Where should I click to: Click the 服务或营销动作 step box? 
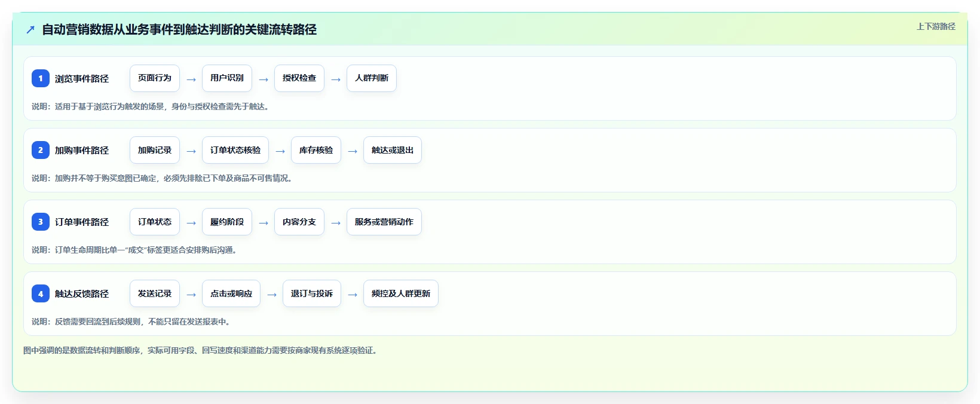[x=384, y=222]
